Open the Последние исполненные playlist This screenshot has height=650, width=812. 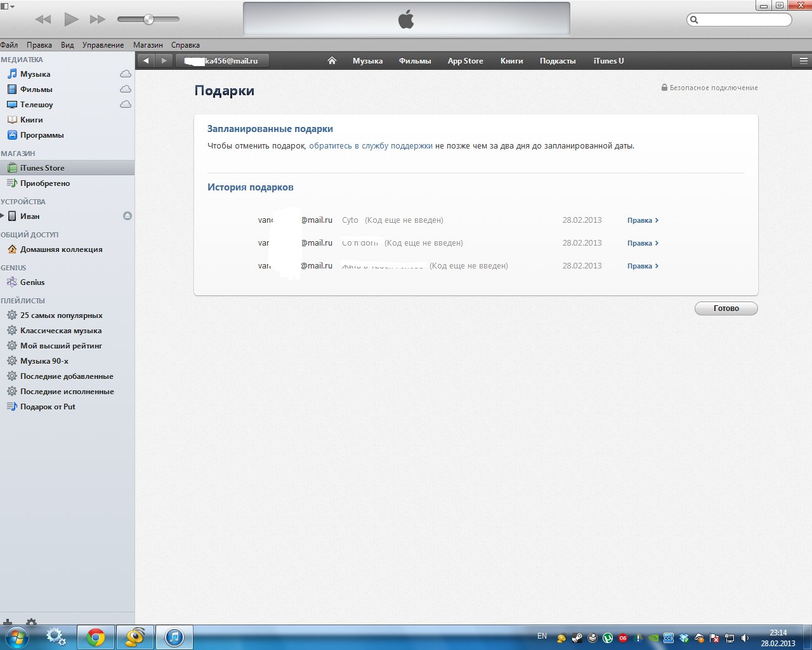[67, 392]
